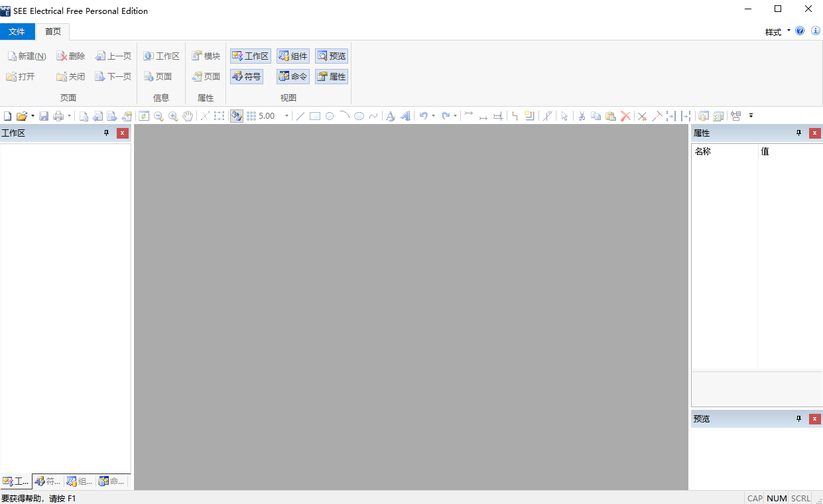Toggle the 工作区 view button in 视图 group

[x=251, y=56]
